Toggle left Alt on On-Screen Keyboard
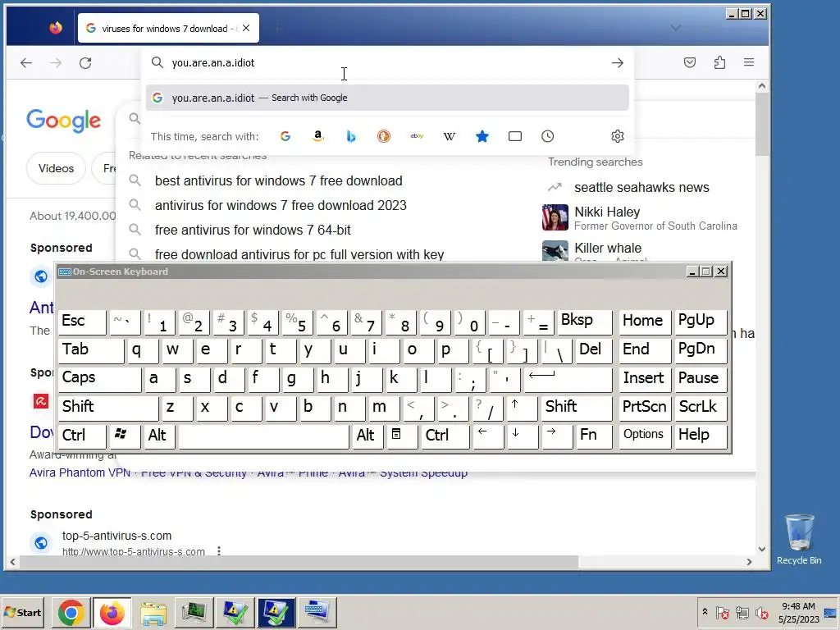This screenshot has width=840, height=630. [158, 436]
